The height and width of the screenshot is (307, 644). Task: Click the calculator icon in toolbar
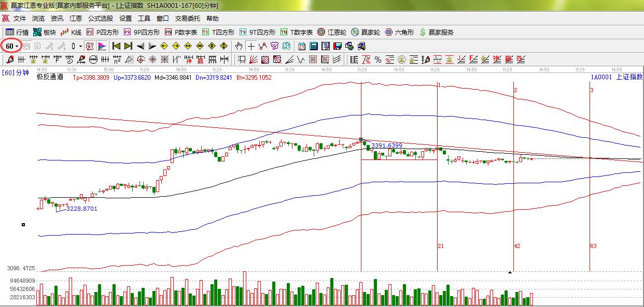[313, 46]
